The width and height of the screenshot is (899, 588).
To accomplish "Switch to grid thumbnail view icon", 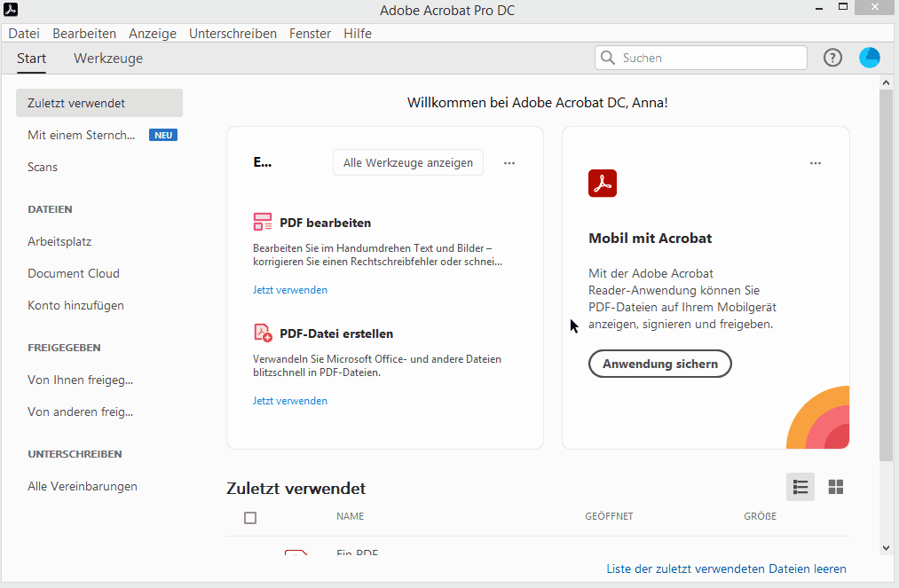I will (836, 487).
